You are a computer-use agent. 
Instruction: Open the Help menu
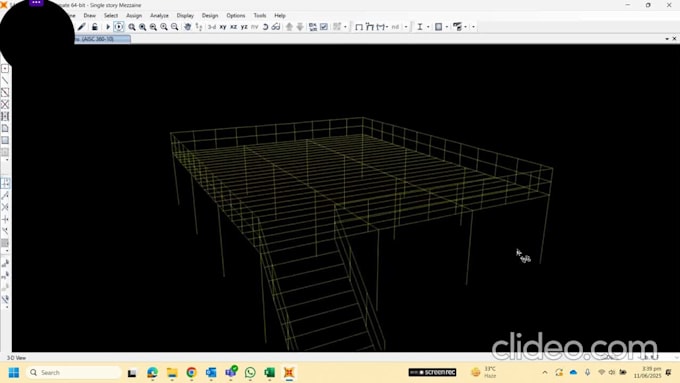pyautogui.click(x=280, y=15)
